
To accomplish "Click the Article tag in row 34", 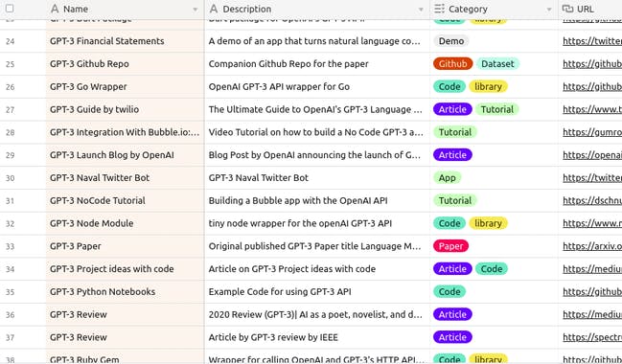I will (x=452, y=269).
